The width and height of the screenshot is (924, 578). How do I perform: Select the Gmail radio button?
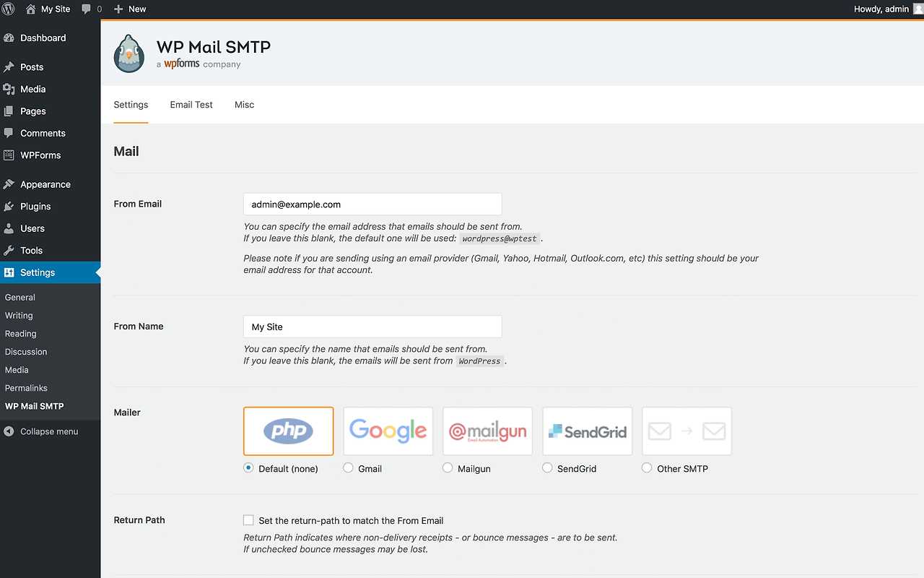tap(347, 467)
